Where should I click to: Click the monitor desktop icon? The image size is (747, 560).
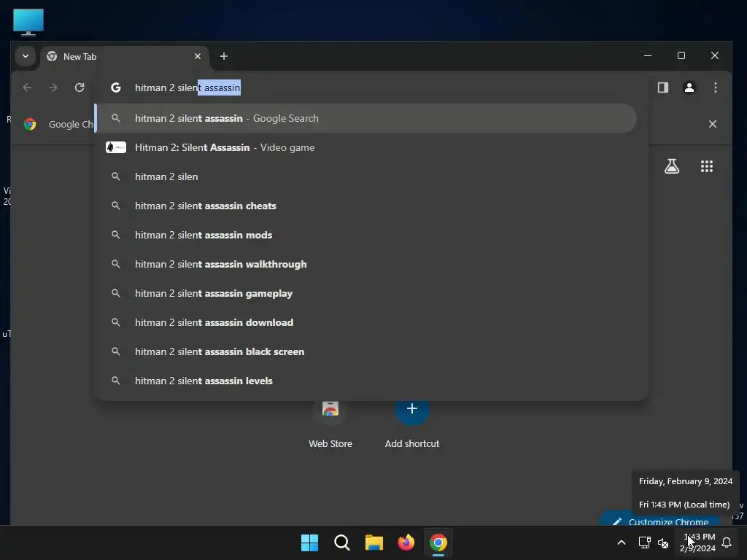click(28, 22)
